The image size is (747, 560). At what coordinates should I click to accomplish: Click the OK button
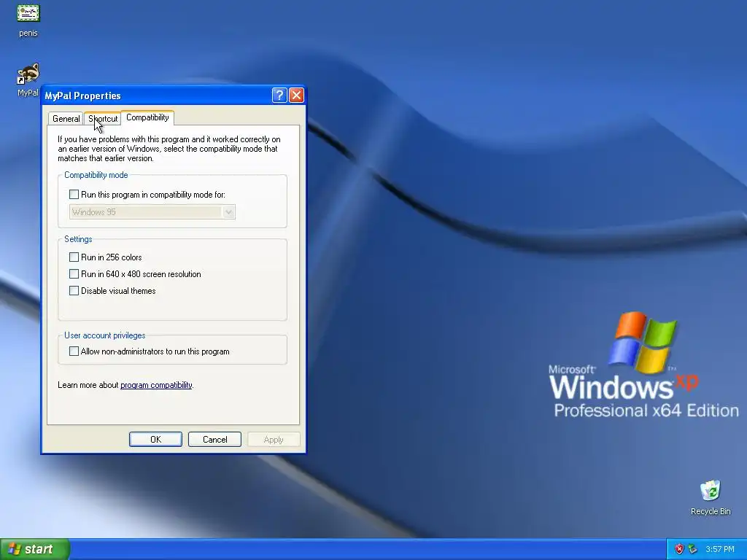click(156, 439)
